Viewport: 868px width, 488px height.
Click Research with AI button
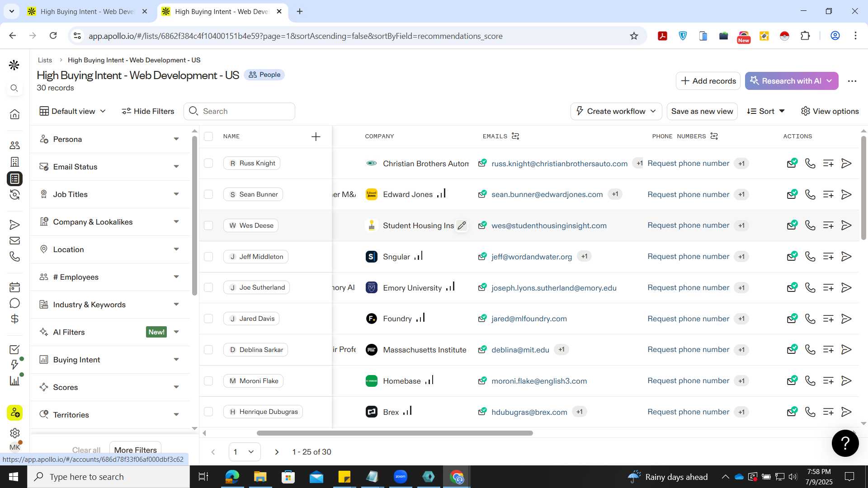click(x=792, y=81)
